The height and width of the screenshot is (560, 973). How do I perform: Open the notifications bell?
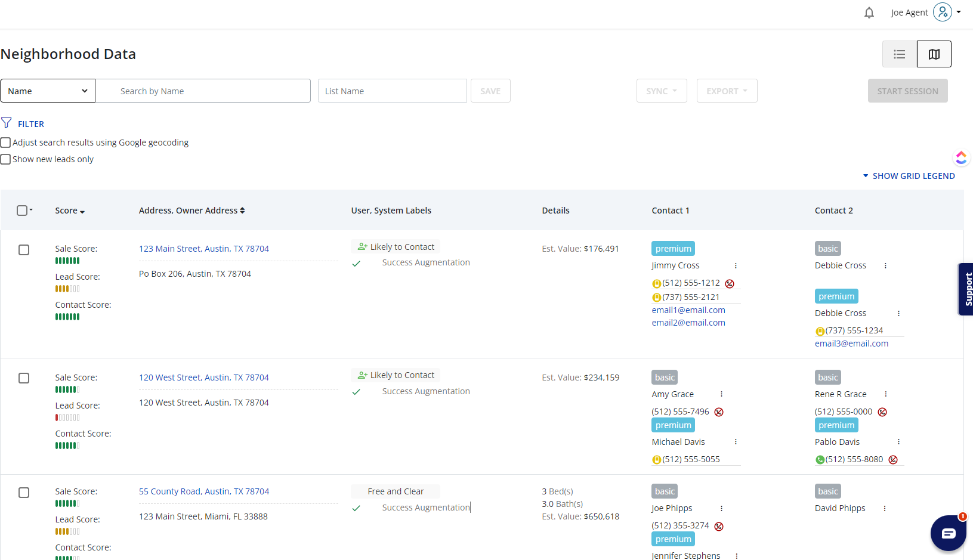coord(869,13)
